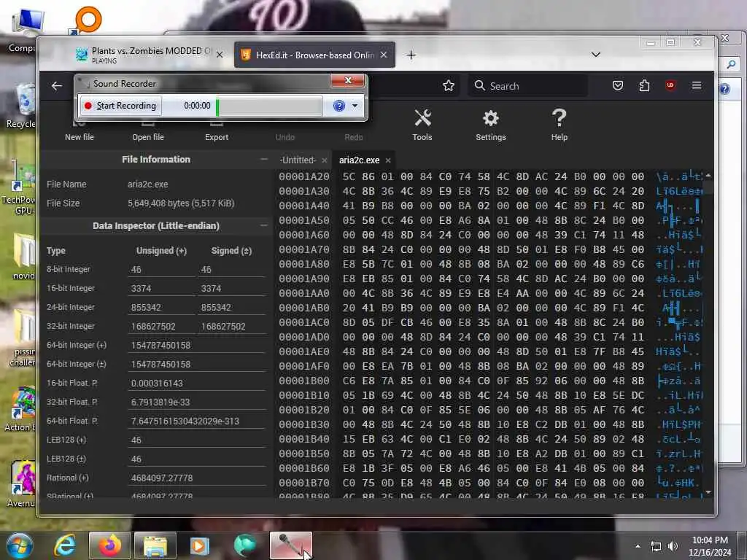Open the volume speaker tray icon
This screenshot has width=747, height=560.
[673, 546]
